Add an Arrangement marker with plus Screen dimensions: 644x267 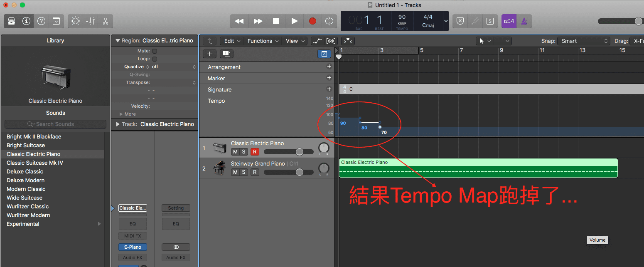pos(329,67)
